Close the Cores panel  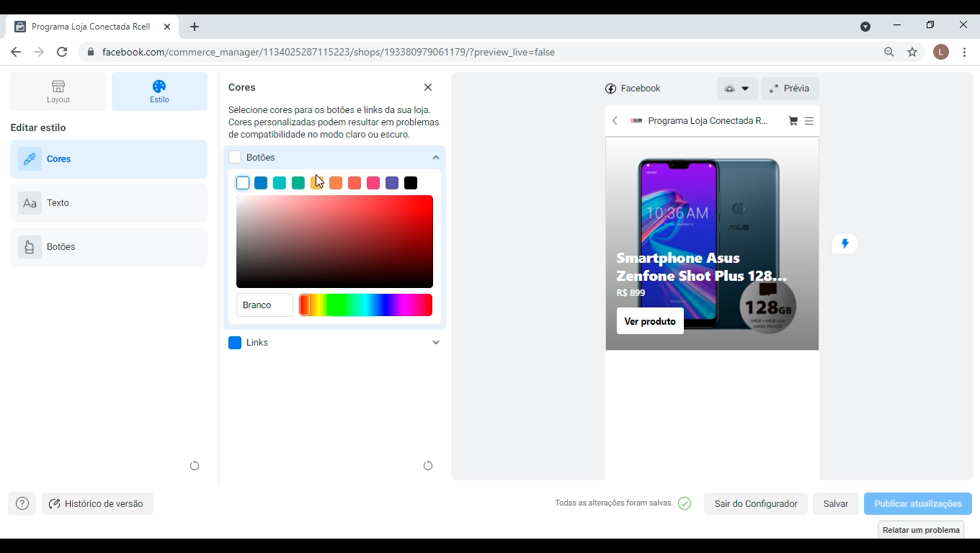[x=428, y=87]
